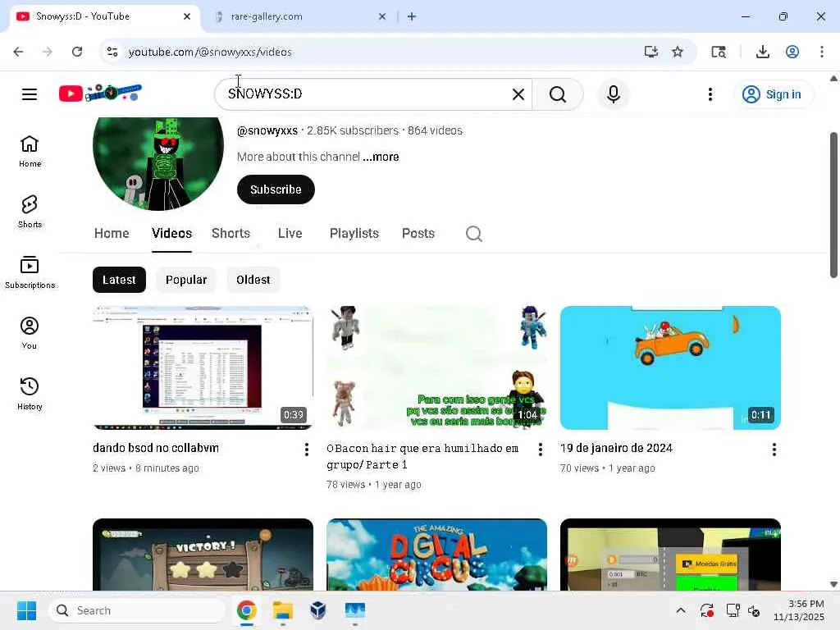Open options for dando bsod no collabvm

coord(307,450)
